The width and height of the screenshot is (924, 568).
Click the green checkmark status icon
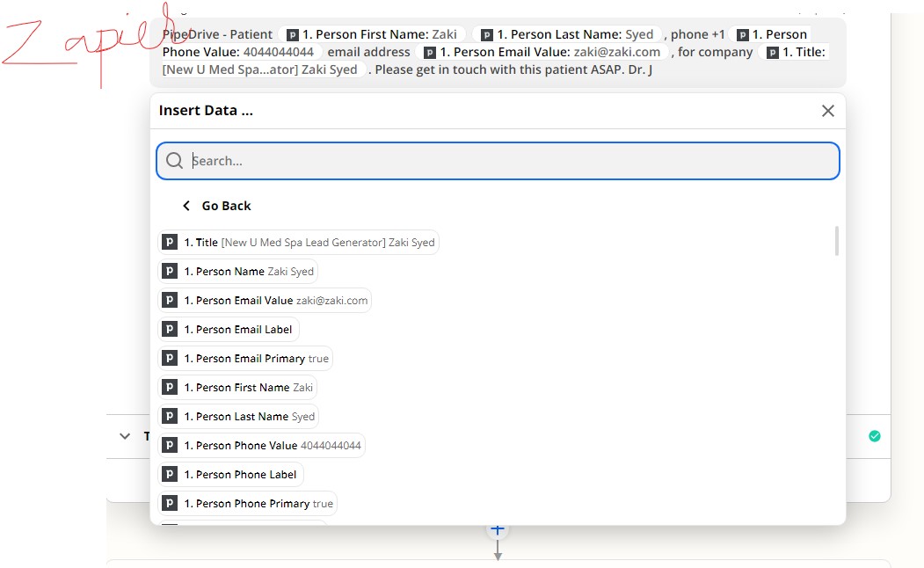875,436
